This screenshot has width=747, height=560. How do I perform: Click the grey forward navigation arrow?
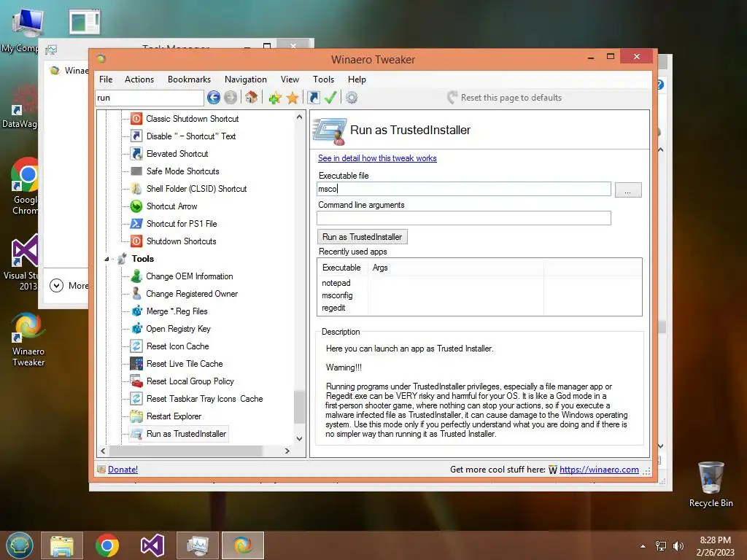[x=231, y=98]
